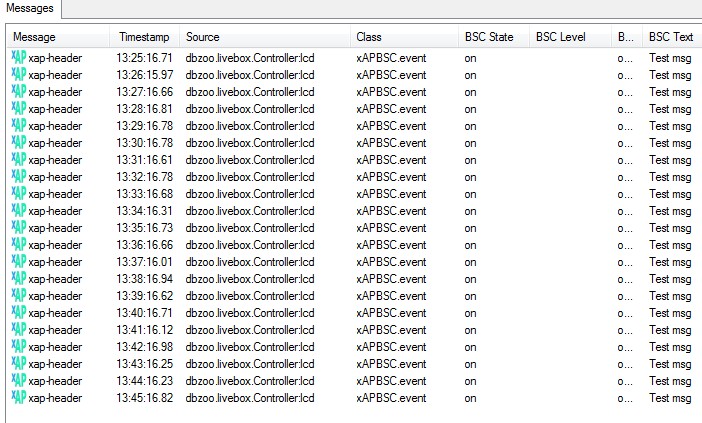Click the BSC State 'on' in the 13:42:16.98 row
This screenshot has height=423, width=702.
pos(470,347)
